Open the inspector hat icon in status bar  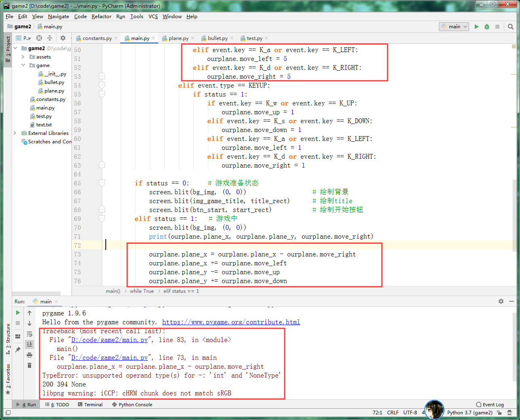point(510,413)
